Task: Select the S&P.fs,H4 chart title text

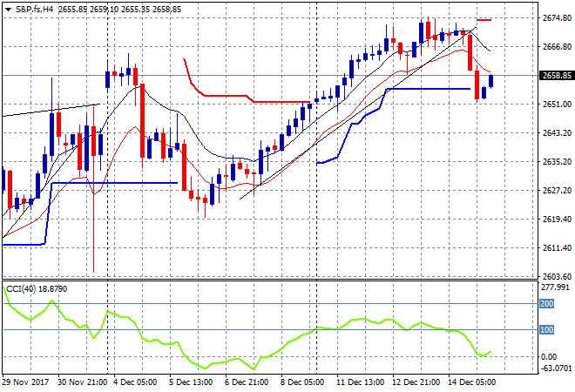Action: [35, 10]
